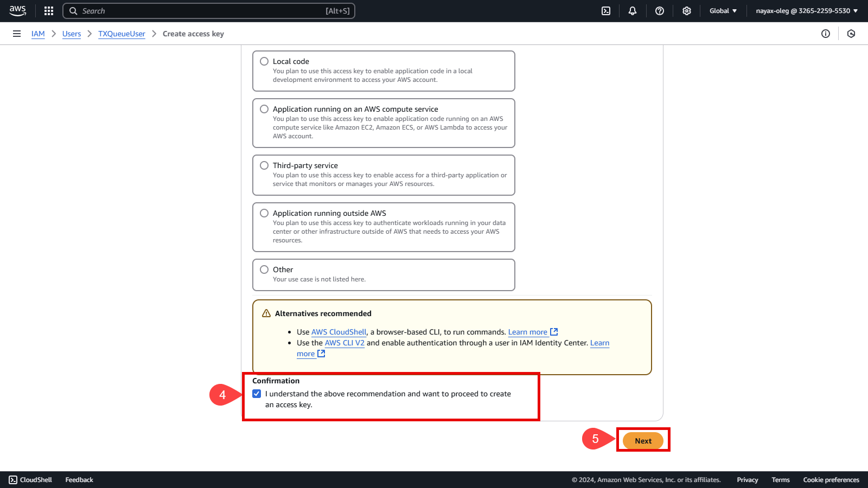Image resolution: width=868 pixels, height=488 pixels.
Task: Open the AWS CLI V2 link
Action: [344, 343]
